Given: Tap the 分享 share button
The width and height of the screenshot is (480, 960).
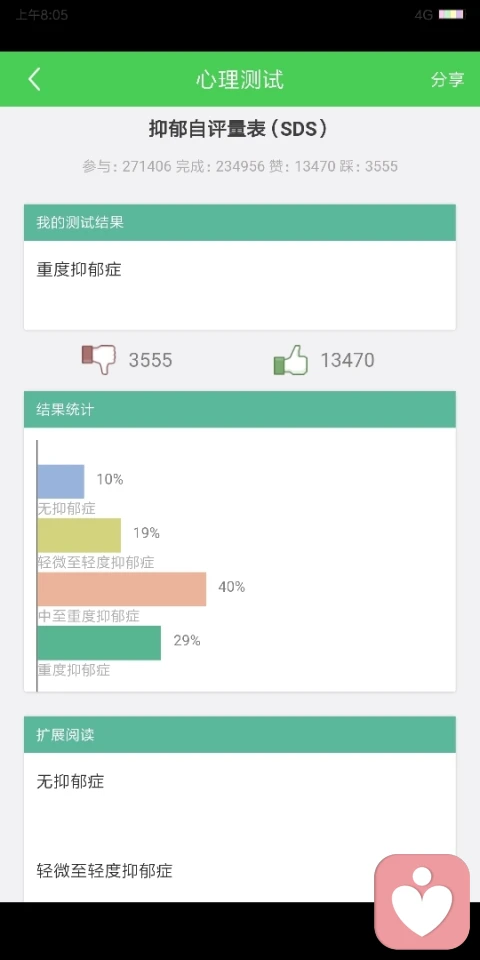Looking at the screenshot, I should (448, 80).
